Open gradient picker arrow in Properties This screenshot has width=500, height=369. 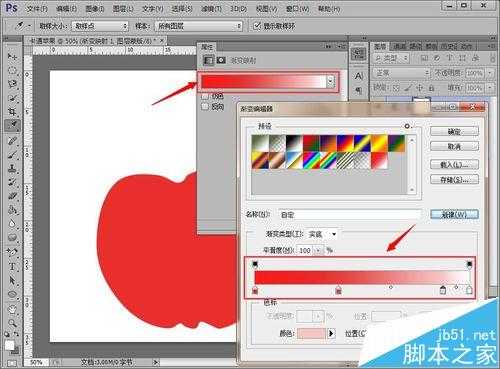pyautogui.click(x=330, y=81)
